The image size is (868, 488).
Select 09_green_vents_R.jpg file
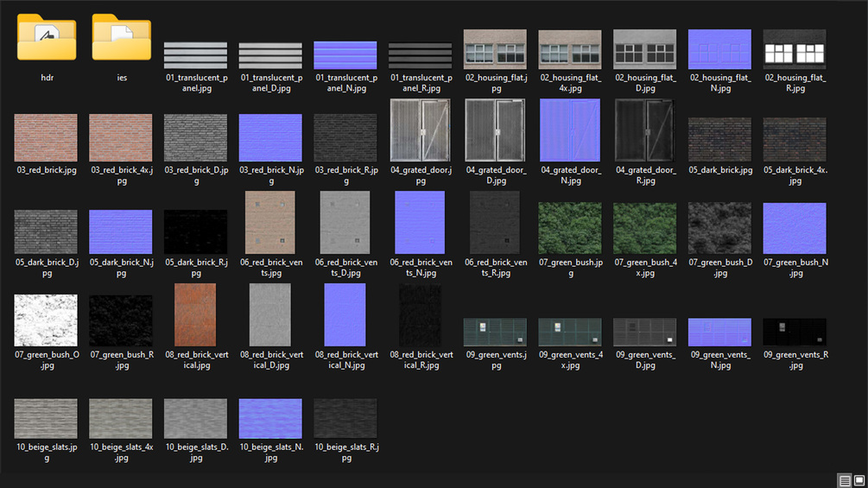[x=795, y=332]
